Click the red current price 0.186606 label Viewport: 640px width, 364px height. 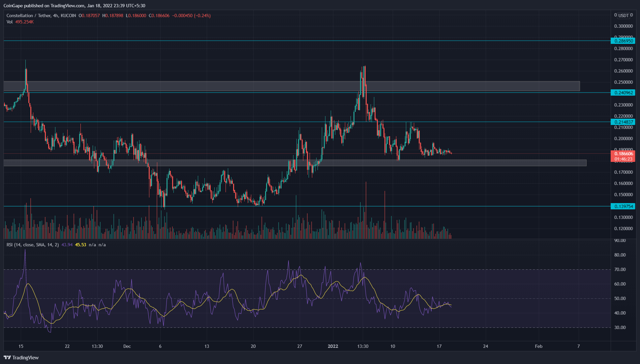(x=623, y=154)
